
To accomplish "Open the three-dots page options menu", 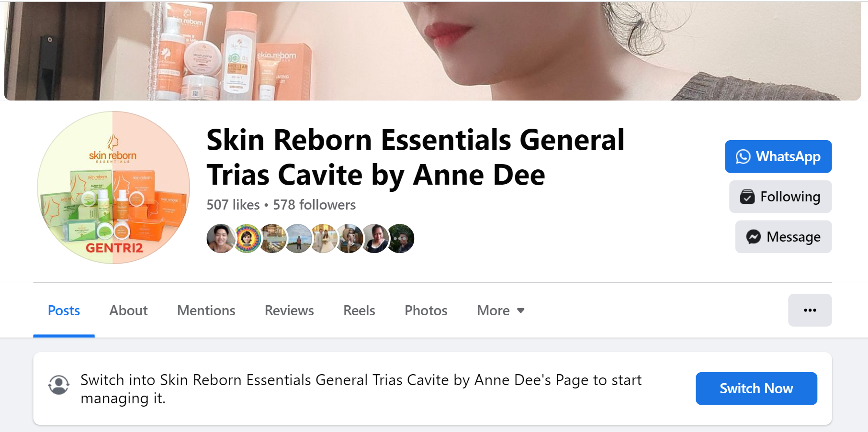I will [810, 310].
